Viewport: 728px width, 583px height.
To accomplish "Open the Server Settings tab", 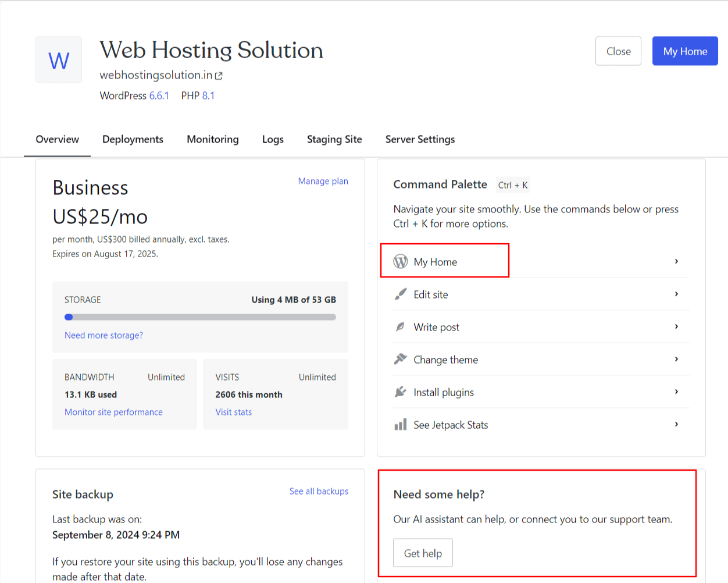I will (x=420, y=139).
